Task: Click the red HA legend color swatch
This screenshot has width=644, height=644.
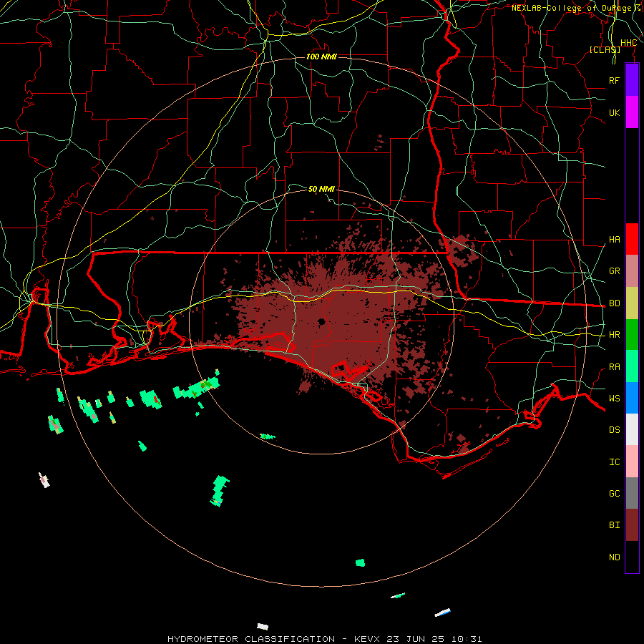Action: (632, 239)
